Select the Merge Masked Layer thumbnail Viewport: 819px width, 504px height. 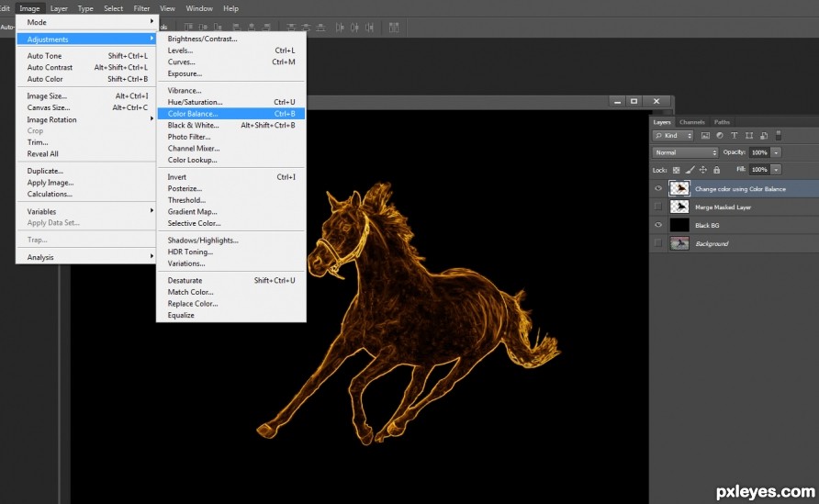[679, 207]
